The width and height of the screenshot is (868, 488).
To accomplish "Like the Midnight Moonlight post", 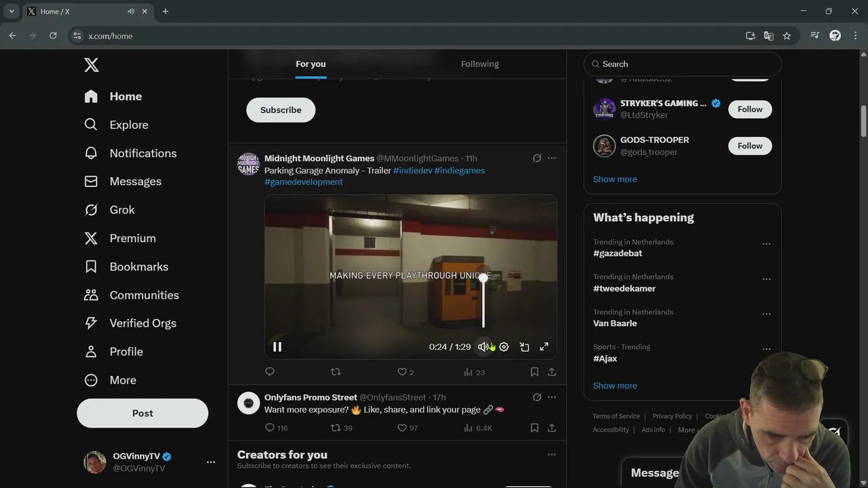I will point(406,372).
